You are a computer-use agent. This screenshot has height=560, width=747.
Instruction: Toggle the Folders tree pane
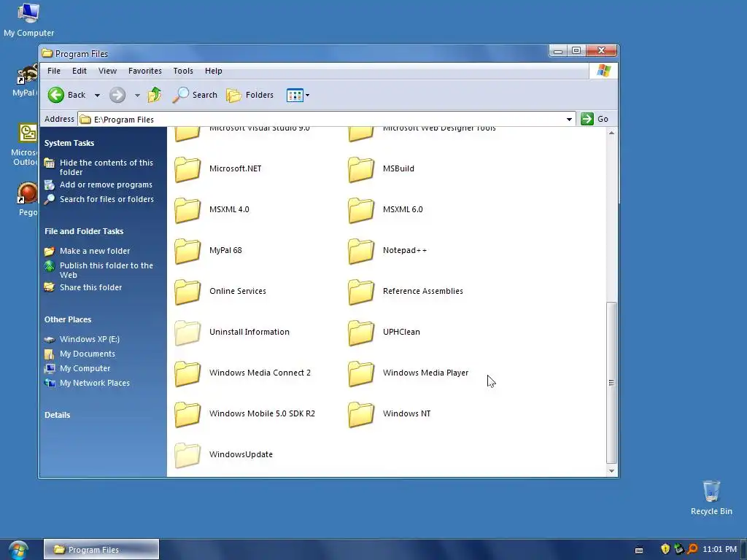click(250, 96)
